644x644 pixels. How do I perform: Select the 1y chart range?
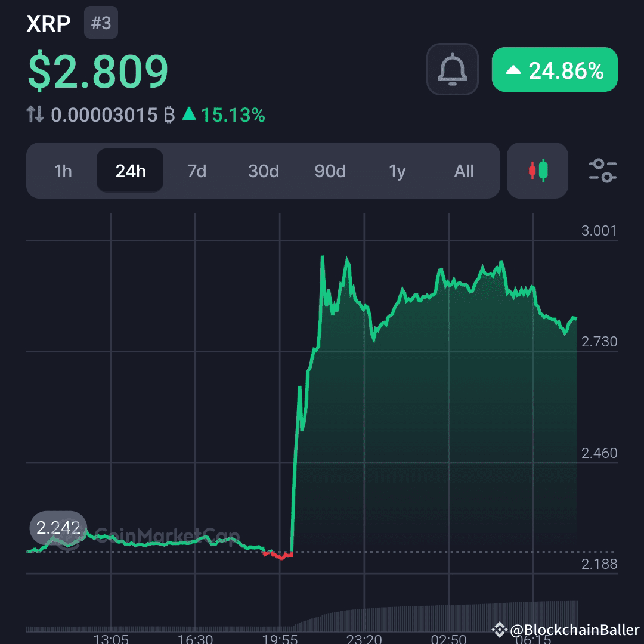tap(397, 171)
